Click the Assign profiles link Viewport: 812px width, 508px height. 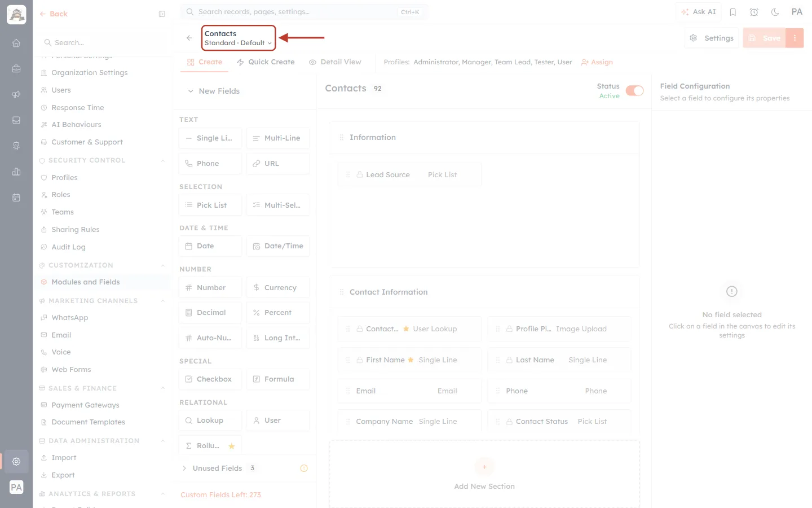click(x=597, y=62)
